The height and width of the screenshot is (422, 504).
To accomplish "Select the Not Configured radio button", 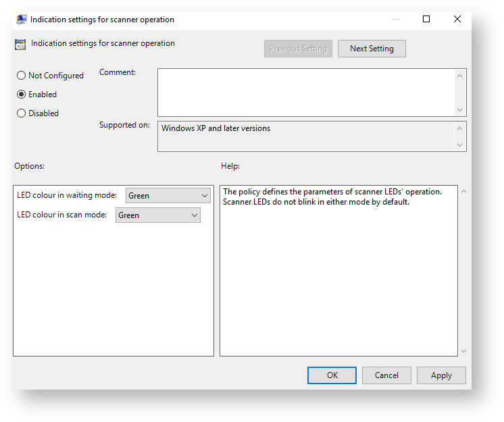I will click(x=22, y=76).
